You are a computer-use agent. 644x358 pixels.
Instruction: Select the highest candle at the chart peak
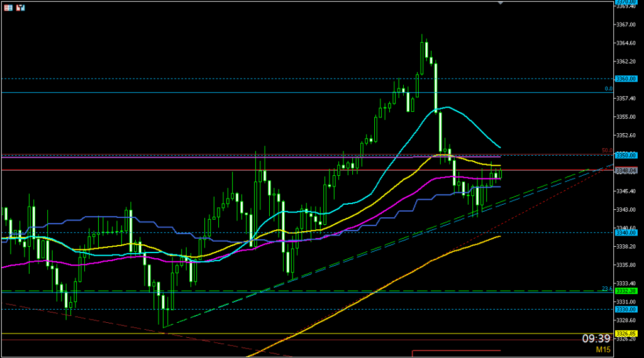[422, 55]
